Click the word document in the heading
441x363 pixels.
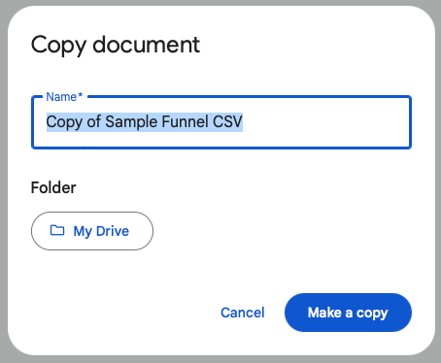(146, 45)
